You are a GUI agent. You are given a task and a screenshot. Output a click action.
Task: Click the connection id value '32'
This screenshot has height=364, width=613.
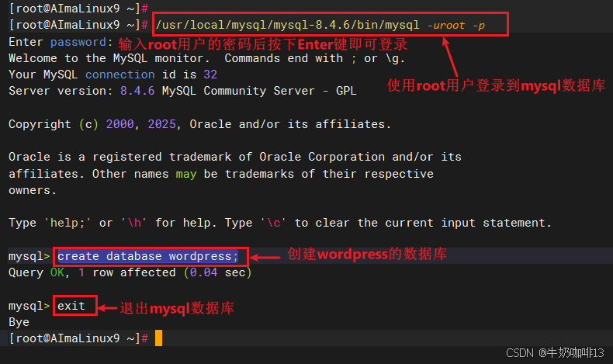coord(210,75)
